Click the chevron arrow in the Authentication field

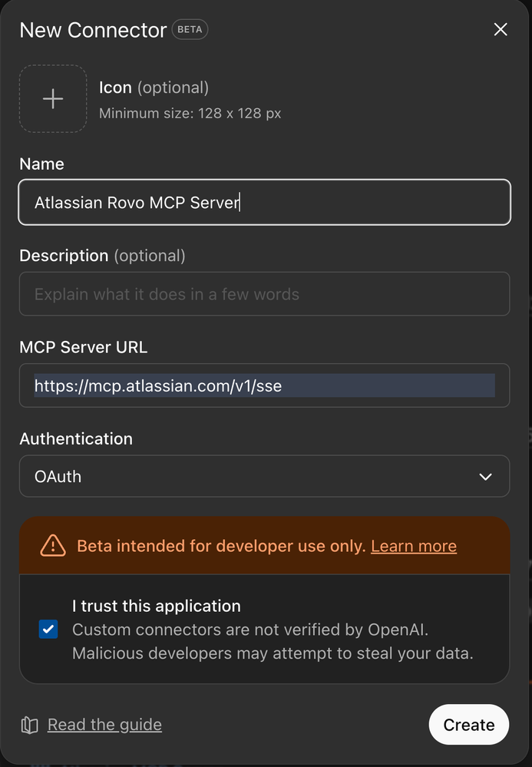pyautogui.click(x=485, y=477)
